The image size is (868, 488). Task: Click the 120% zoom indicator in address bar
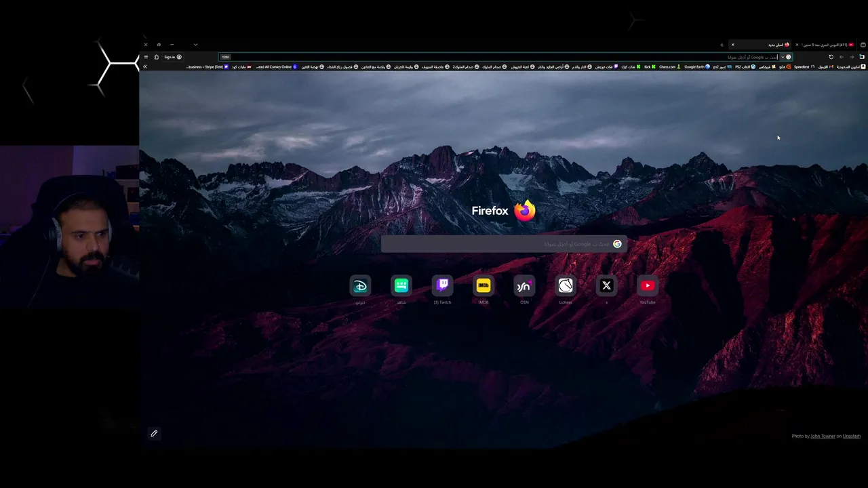[x=225, y=57]
